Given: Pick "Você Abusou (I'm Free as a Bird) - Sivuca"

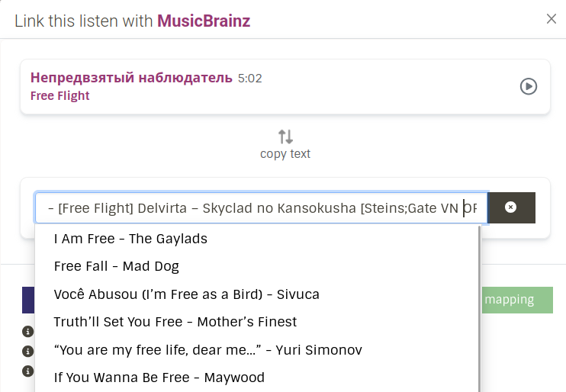Looking at the screenshot, I should [186, 294].
